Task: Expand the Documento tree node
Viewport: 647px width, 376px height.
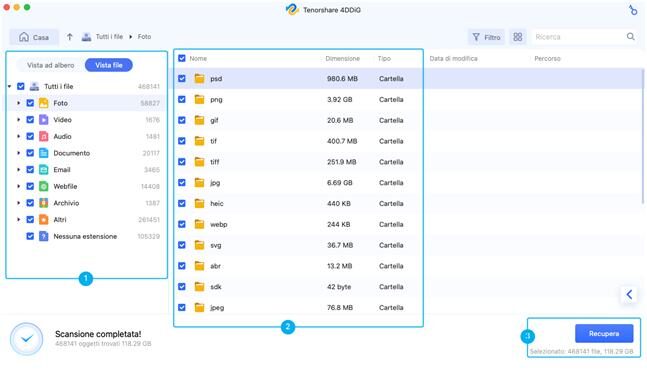Action: [x=19, y=153]
